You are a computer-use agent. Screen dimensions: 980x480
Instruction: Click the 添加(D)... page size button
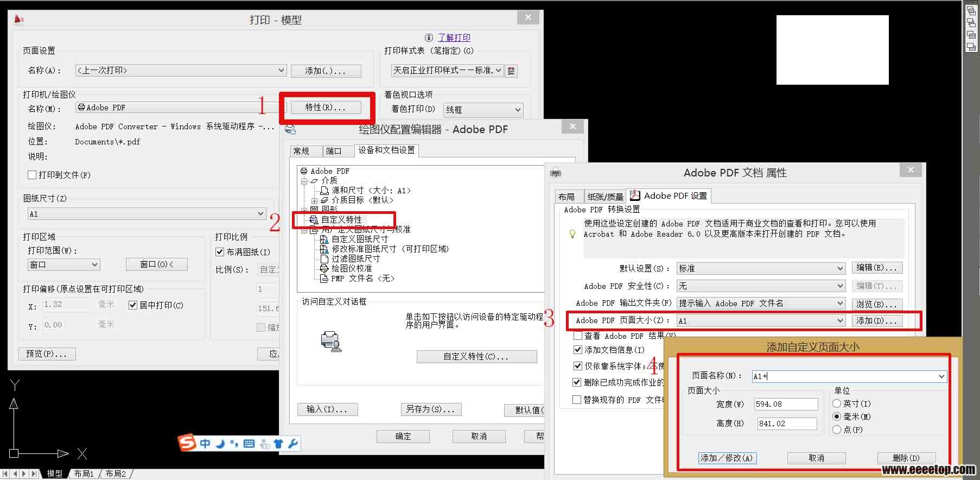[876, 321]
